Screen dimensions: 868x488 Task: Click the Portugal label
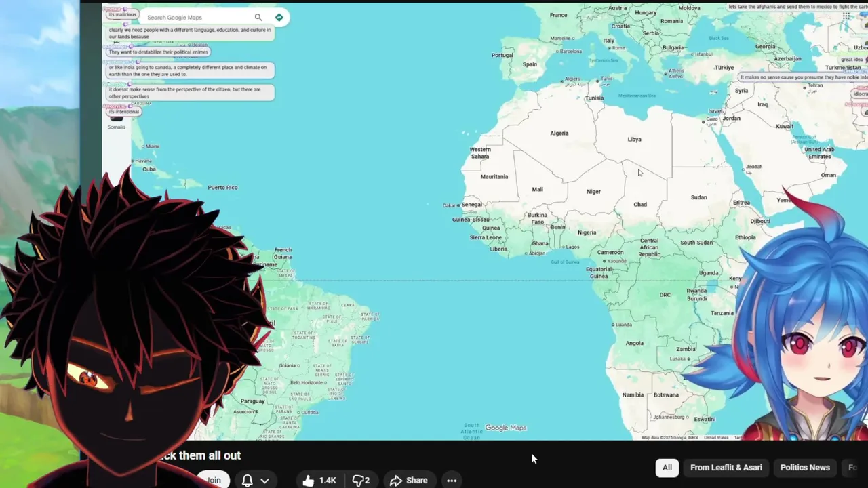tap(502, 56)
